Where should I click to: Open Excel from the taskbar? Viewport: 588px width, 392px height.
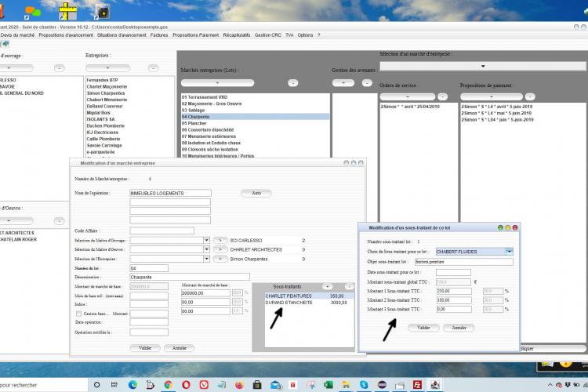[328, 385]
